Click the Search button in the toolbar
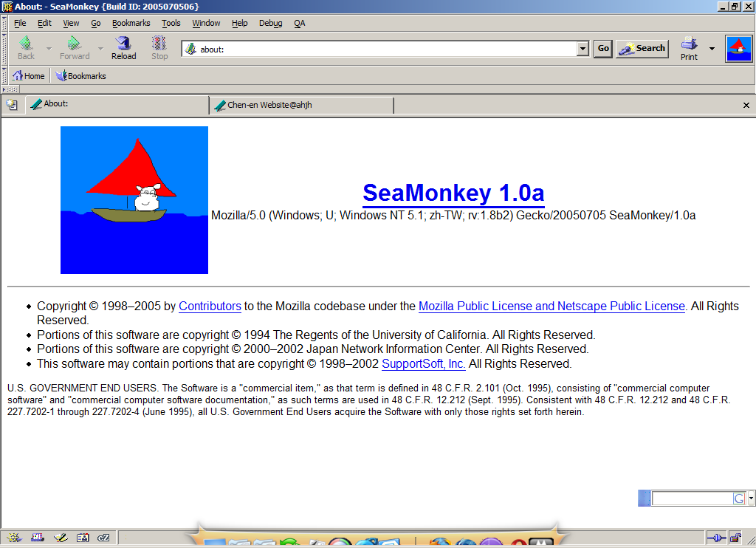The image size is (756, 548). point(642,48)
